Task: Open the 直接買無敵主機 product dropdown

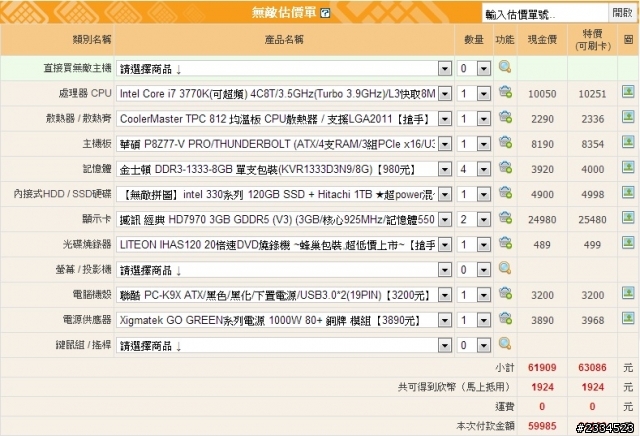Action: pyautogui.click(x=284, y=69)
